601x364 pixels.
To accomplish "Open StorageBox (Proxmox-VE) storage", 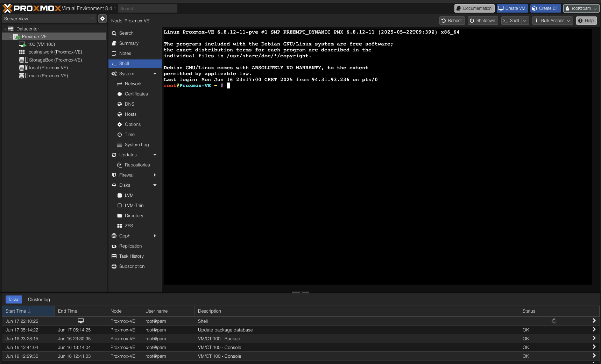I will (55, 60).
